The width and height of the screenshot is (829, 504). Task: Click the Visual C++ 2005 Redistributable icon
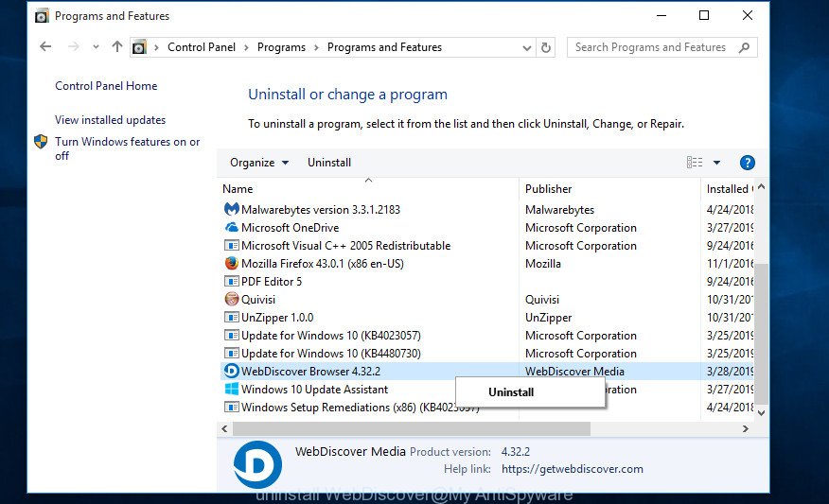(231, 245)
